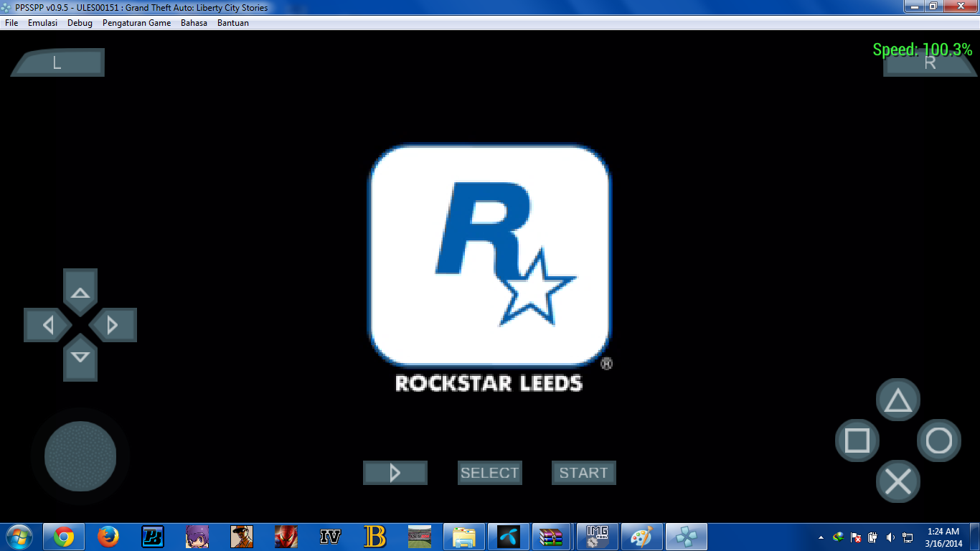Screen dimensions: 980x551
Task: Open Action Center flag tray icon
Action: tap(855, 537)
